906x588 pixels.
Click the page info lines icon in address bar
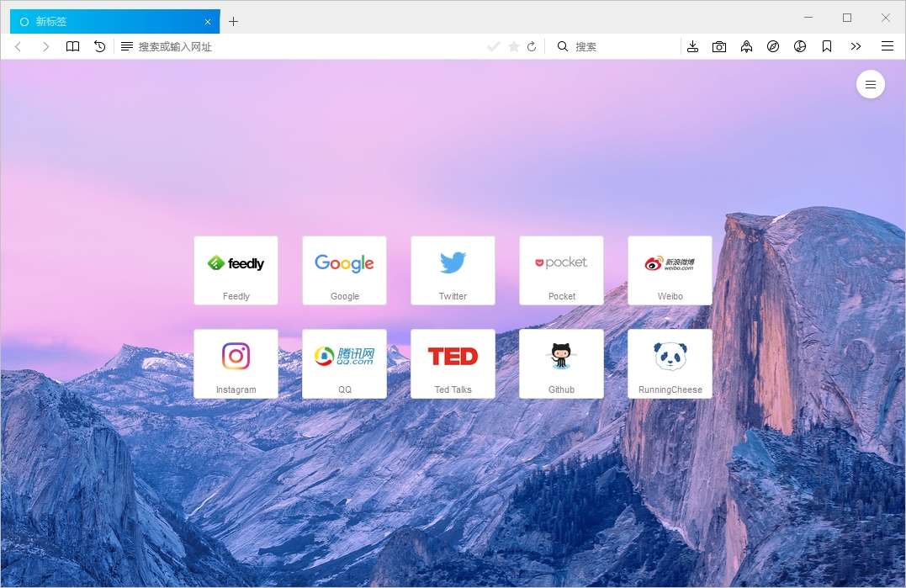point(126,46)
